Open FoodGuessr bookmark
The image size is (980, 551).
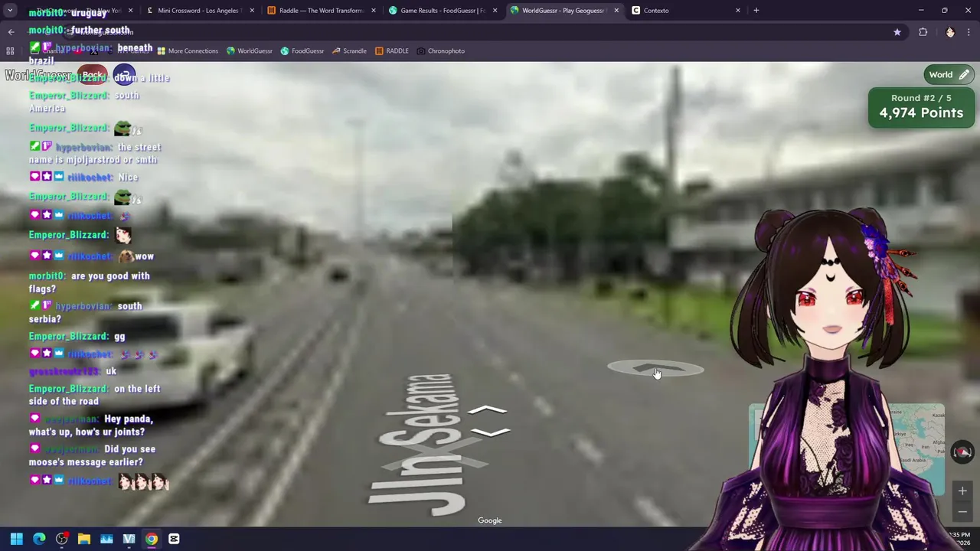pos(302,51)
